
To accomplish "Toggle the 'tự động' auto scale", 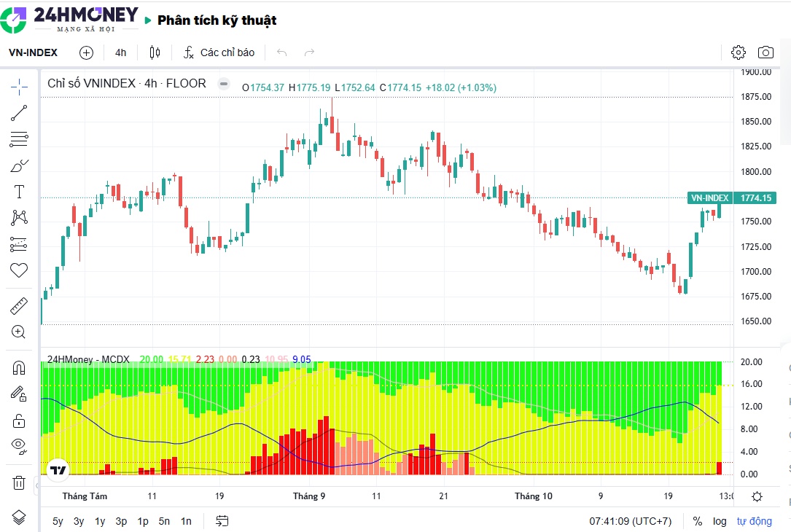I will 754,521.
